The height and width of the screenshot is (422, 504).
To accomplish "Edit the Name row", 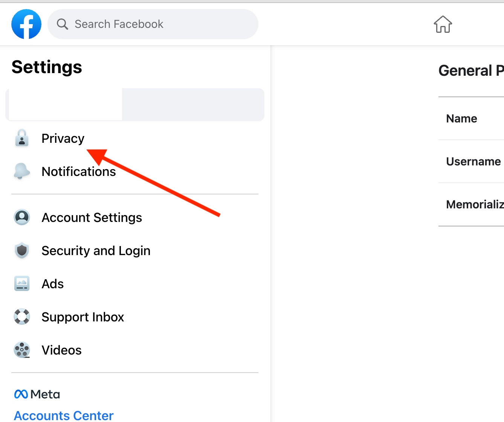I will [x=471, y=118].
